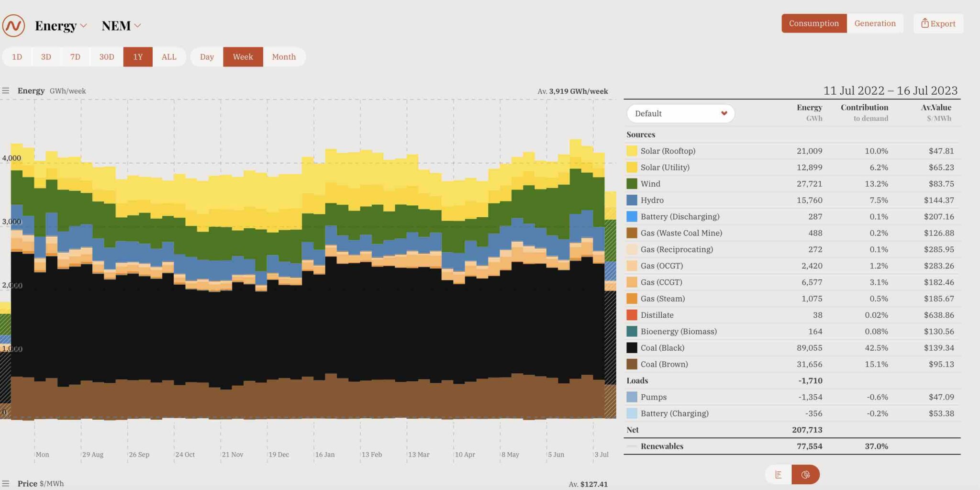Select the Coal (Black) color swatch

tap(632, 347)
